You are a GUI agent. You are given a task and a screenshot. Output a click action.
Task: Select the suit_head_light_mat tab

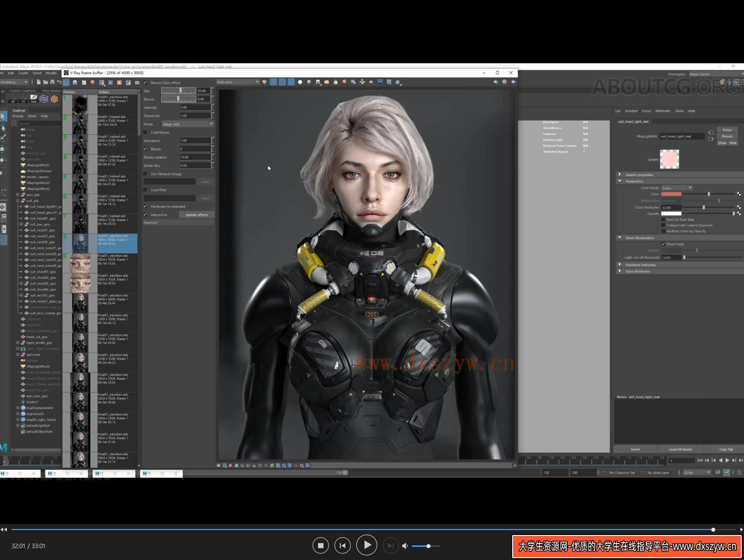pos(633,122)
